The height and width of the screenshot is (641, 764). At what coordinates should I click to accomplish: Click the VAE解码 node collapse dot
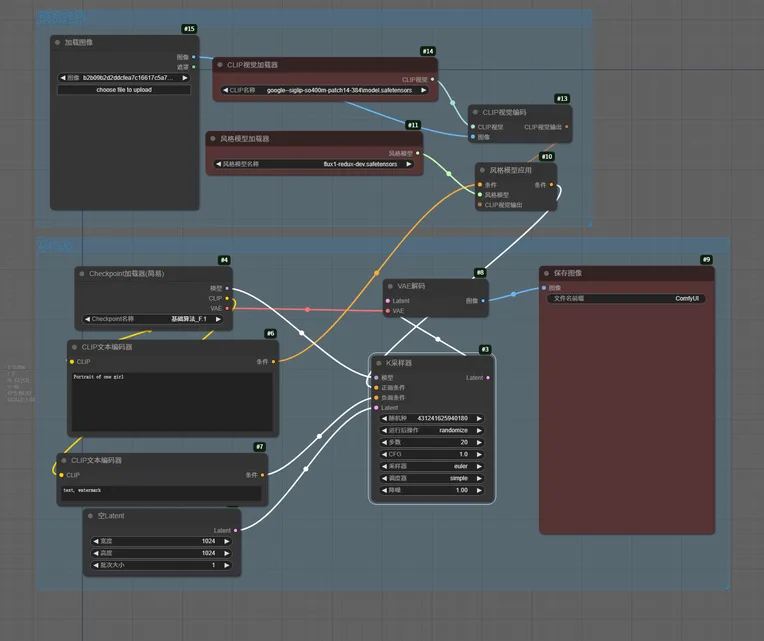click(x=391, y=285)
